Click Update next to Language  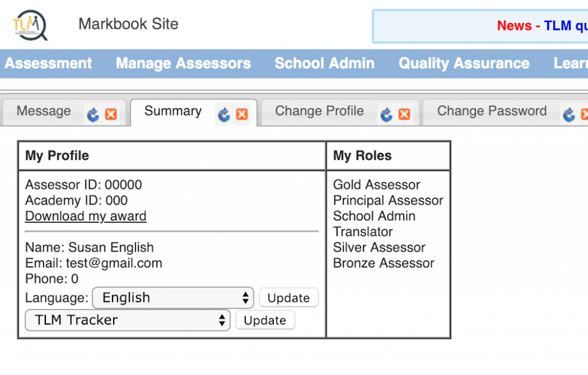pos(289,297)
